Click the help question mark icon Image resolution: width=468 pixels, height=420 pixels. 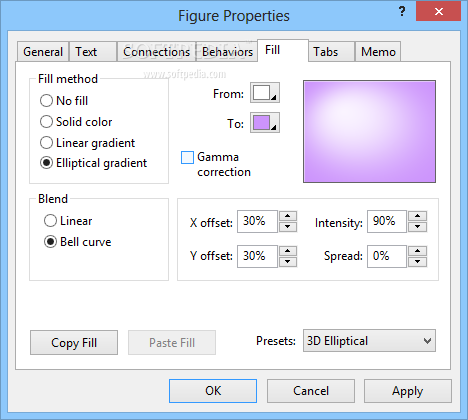402,12
